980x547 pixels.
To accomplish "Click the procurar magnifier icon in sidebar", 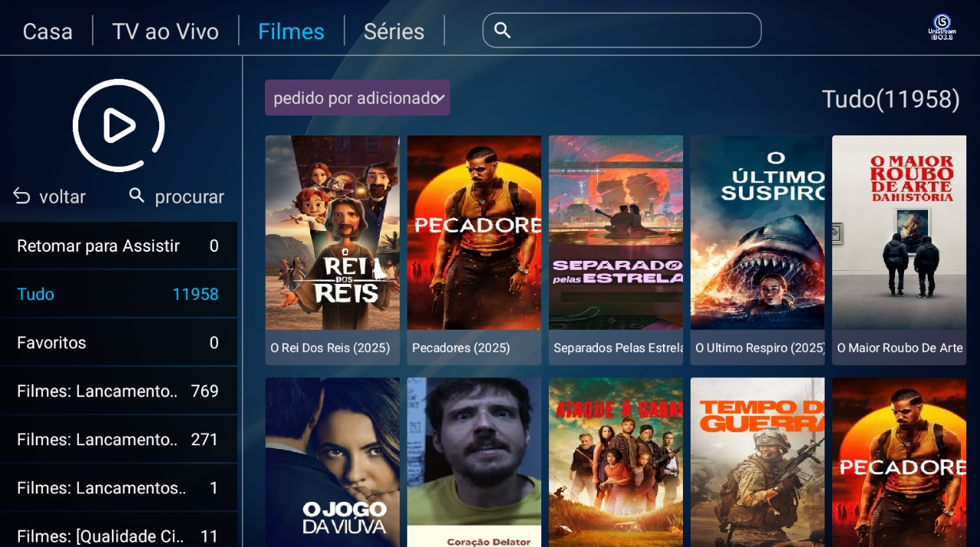I will (137, 196).
